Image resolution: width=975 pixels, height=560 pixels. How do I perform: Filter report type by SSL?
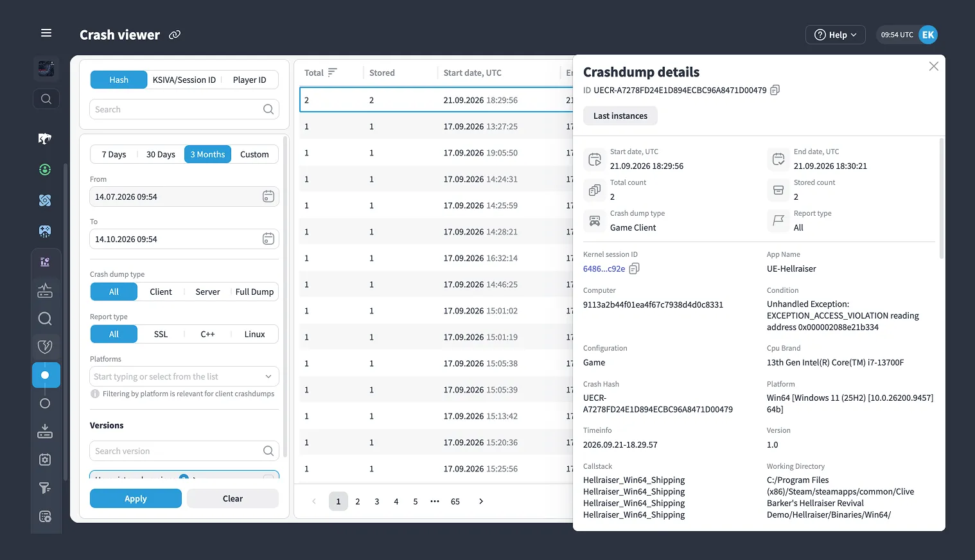pos(161,334)
